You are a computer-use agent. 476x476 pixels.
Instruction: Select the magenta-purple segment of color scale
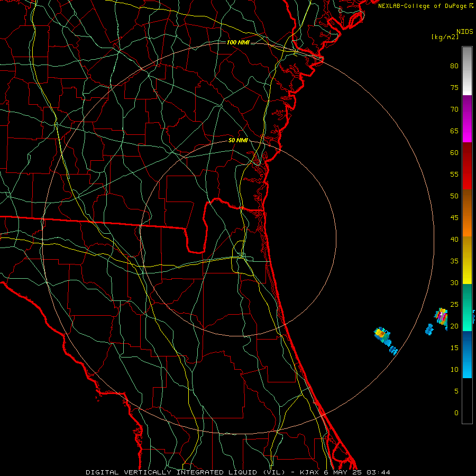click(467, 118)
